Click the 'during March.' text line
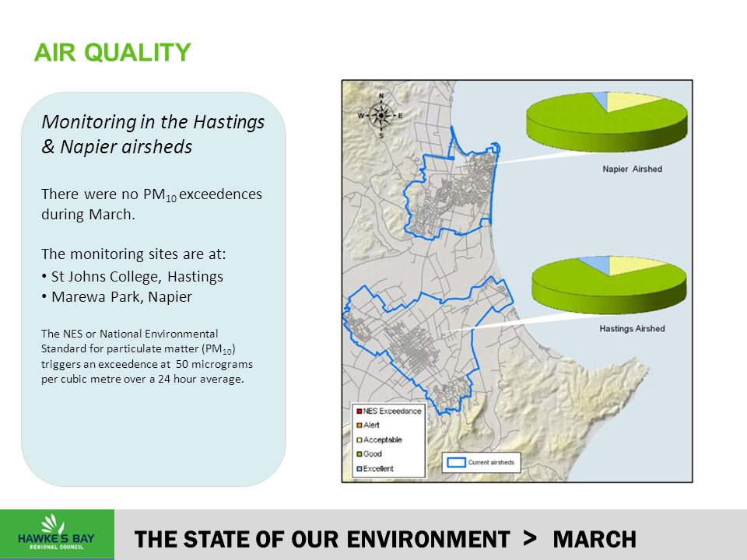The width and height of the screenshot is (747, 560). point(88,215)
